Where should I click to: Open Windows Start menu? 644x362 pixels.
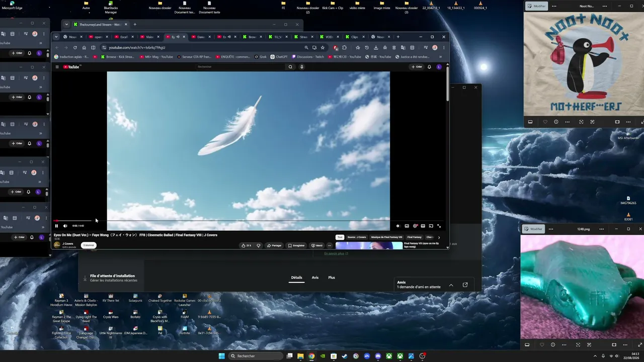point(222,356)
